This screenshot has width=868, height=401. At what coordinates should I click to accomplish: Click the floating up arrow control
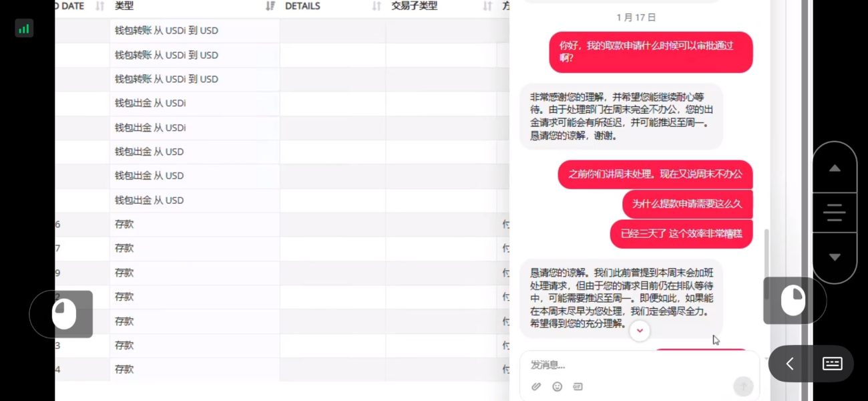click(x=835, y=168)
